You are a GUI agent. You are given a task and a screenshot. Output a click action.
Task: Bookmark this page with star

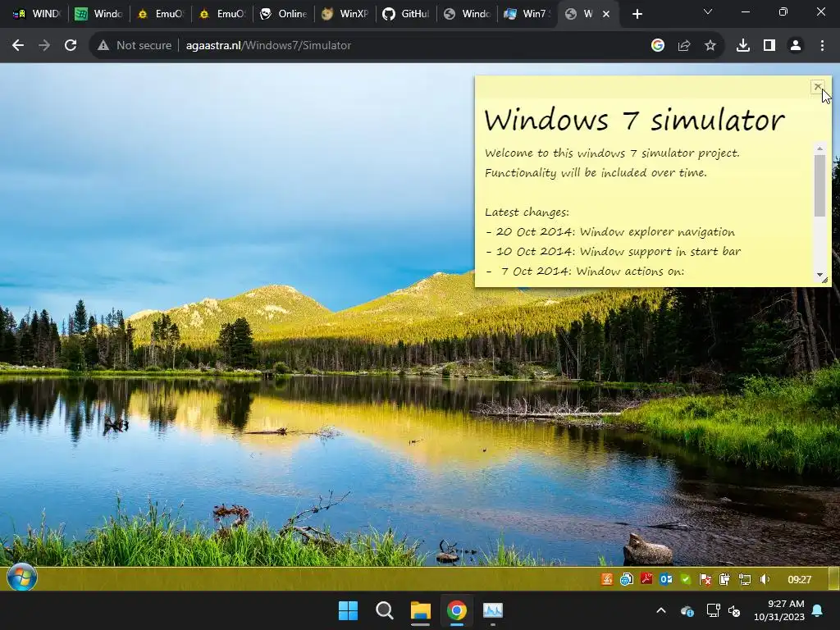(x=710, y=46)
